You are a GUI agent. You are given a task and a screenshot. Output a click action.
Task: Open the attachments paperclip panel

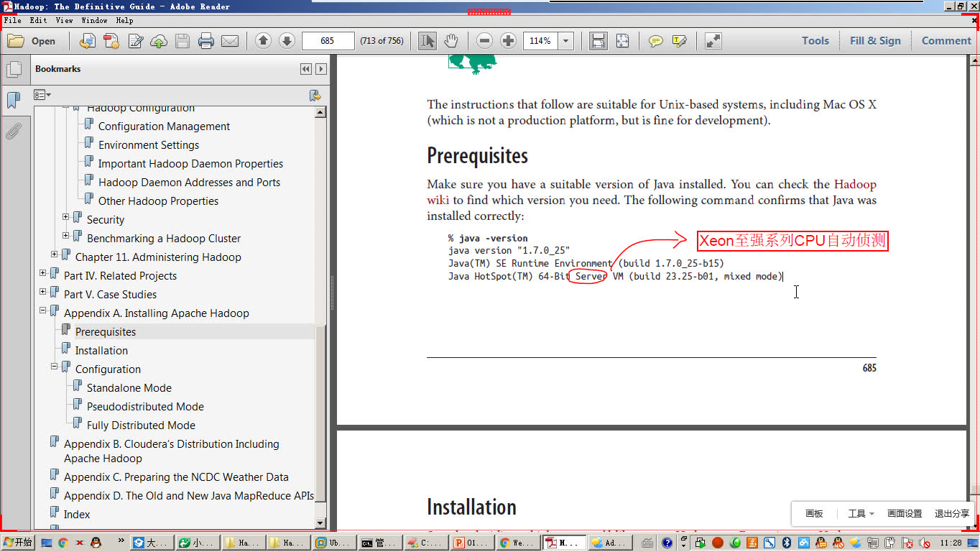click(14, 131)
